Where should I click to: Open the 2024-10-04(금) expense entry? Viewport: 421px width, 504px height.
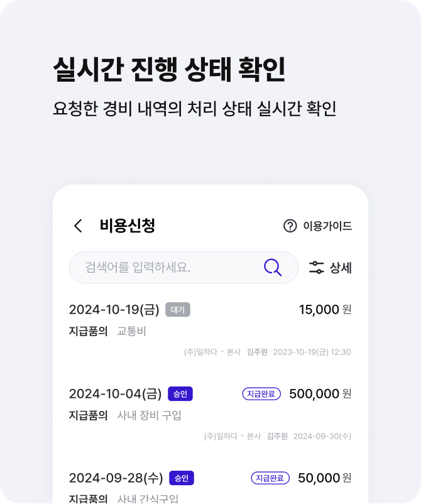point(210,414)
